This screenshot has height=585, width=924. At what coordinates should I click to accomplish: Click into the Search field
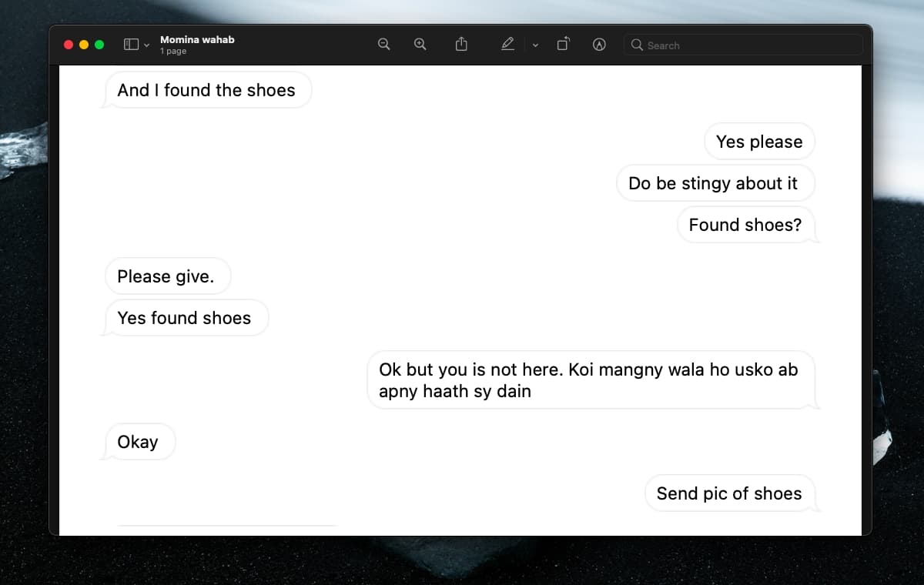[747, 45]
